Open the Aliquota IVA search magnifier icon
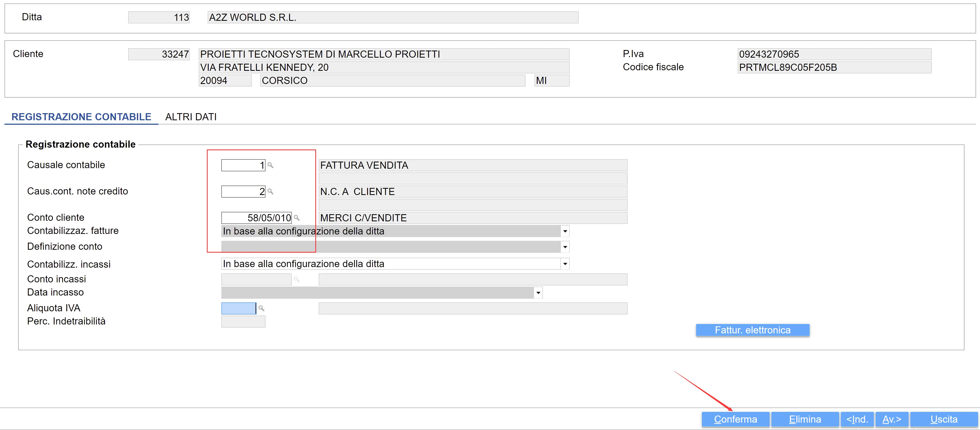This screenshot has height=430, width=980. [x=261, y=308]
